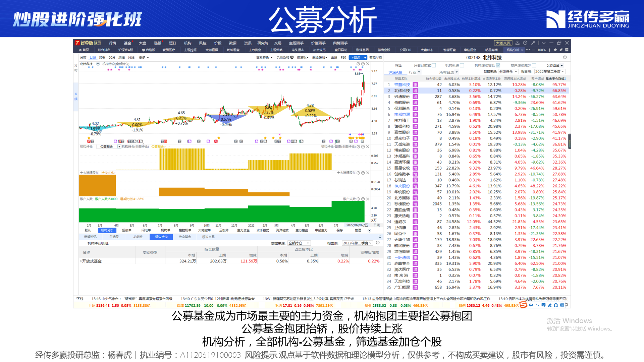Open the 更多 period dropdown

click(144, 57)
